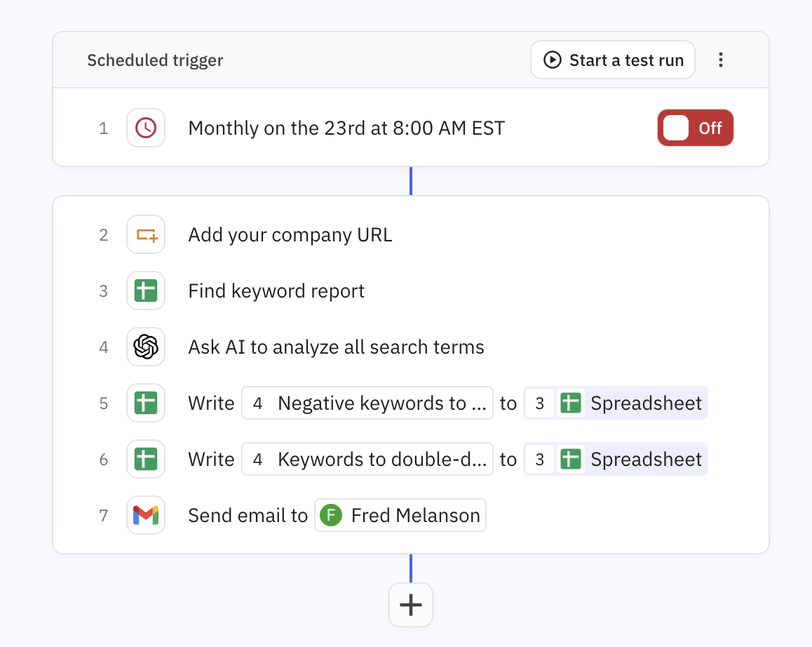Switch the scheduled trigger status toggle

695,128
